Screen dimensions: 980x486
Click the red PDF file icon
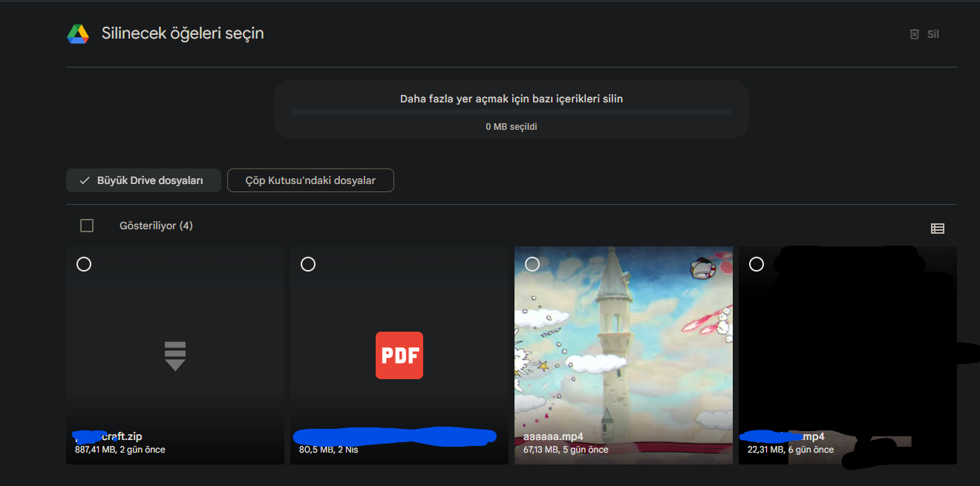click(x=399, y=355)
